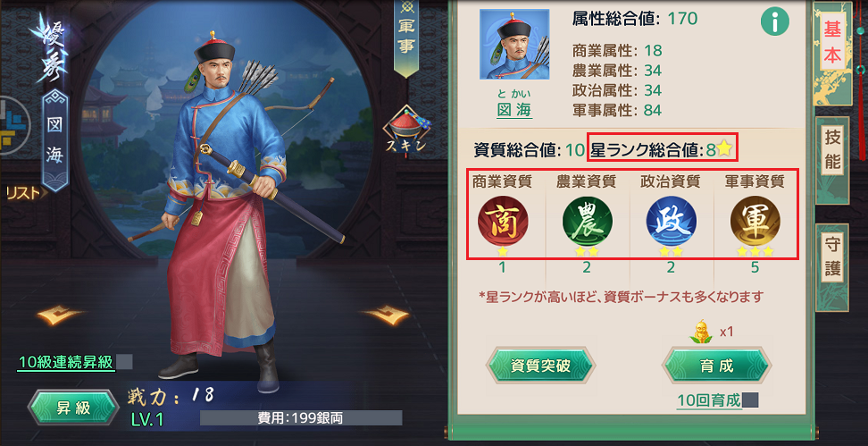Select the 商業資質 red emblem

tap(503, 221)
